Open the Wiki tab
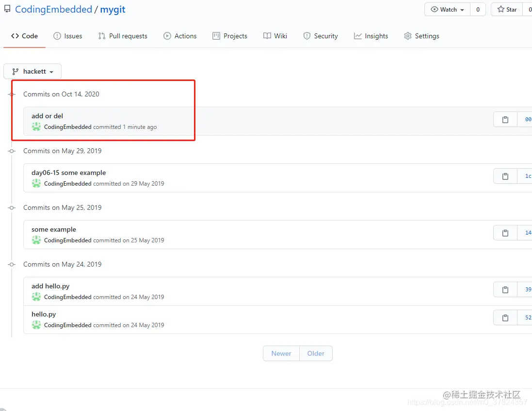Viewport: 532px width, 411px height. click(275, 36)
